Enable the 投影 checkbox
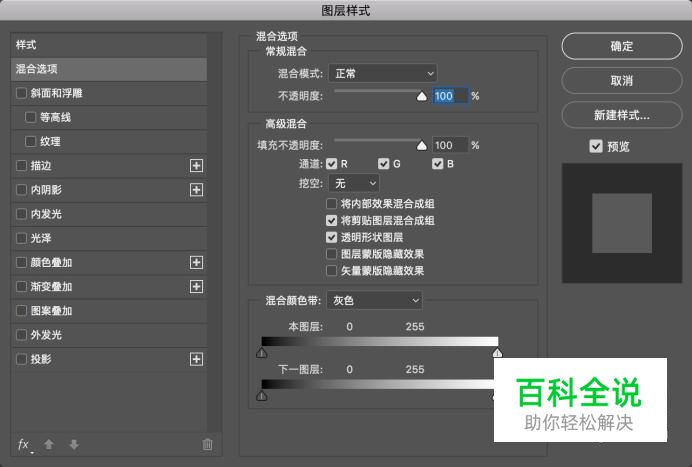Image resolution: width=692 pixels, height=467 pixels. (x=21, y=359)
